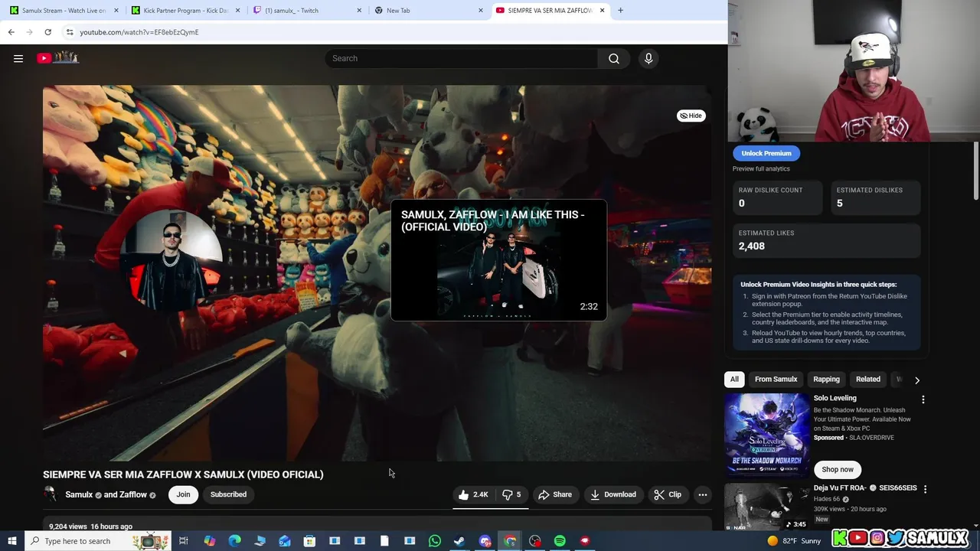Open the Deja Vu FT ROA video thumbnail
980x551 pixels.
766,507
